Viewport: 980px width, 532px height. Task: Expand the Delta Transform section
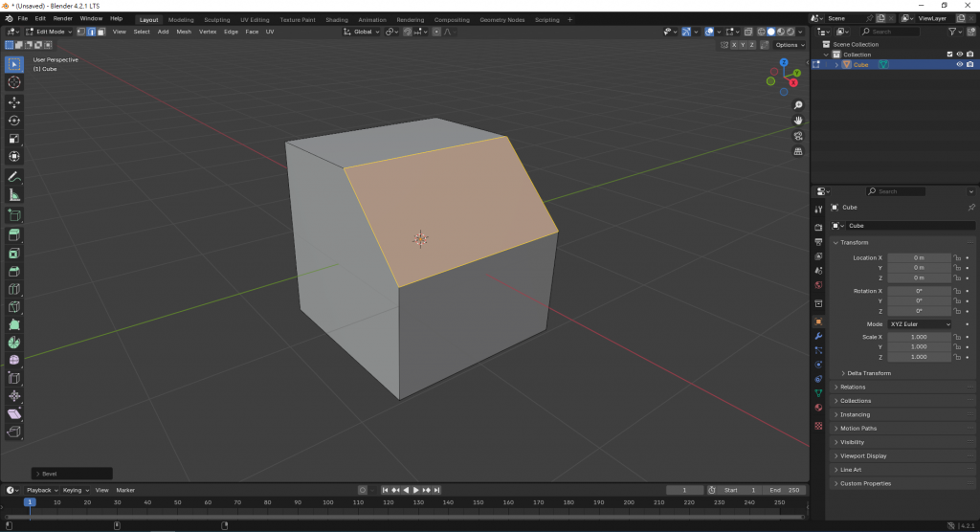pyautogui.click(x=869, y=373)
